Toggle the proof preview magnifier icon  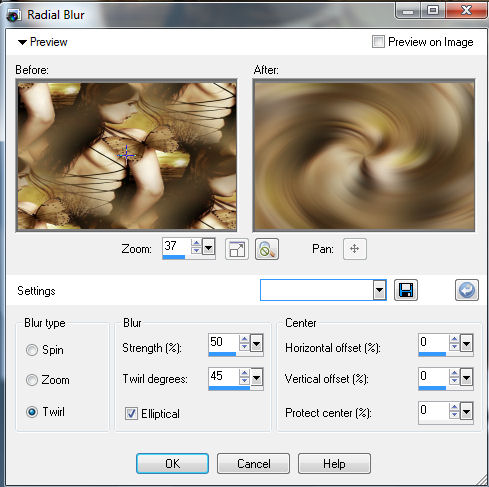267,249
